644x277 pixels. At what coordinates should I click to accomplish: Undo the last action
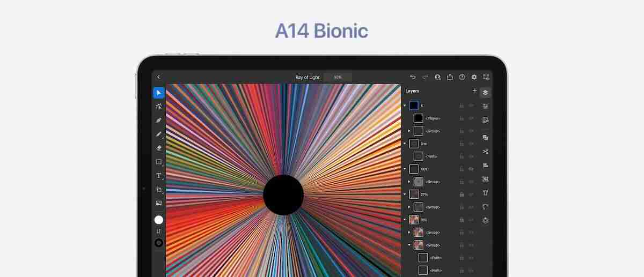[413, 77]
